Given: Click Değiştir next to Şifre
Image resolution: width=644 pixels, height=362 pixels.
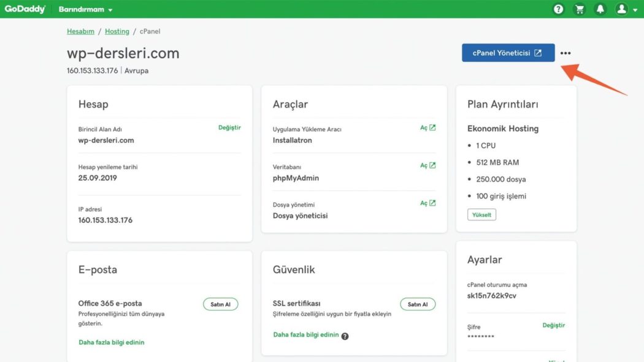Looking at the screenshot, I should pos(554,325).
